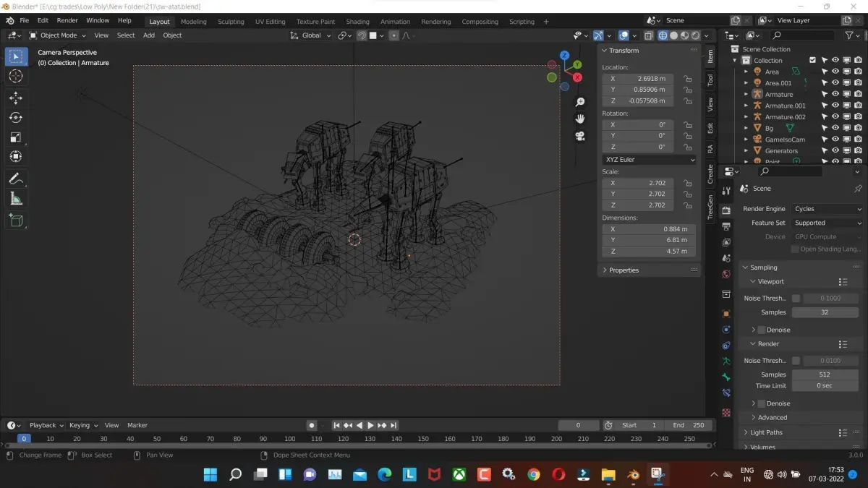Switch to wireframe viewport shading
The width and height of the screenshot is (868, 488).
(x=663, y=35)
